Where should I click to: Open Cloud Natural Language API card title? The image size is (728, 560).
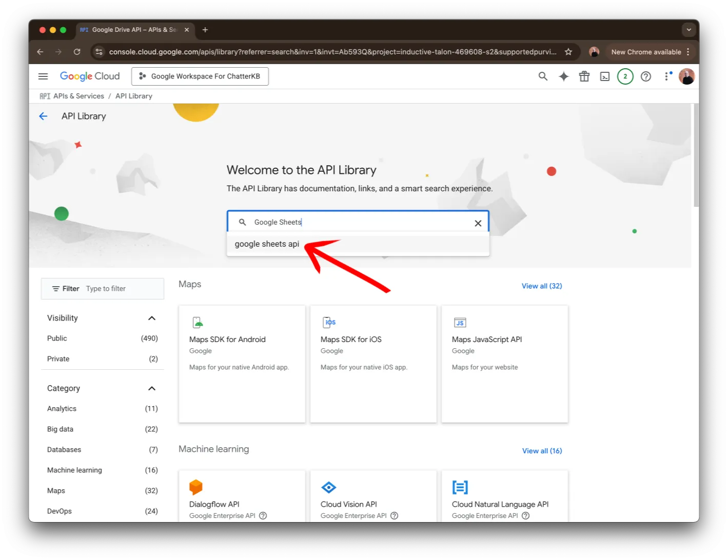coord(500,505)
